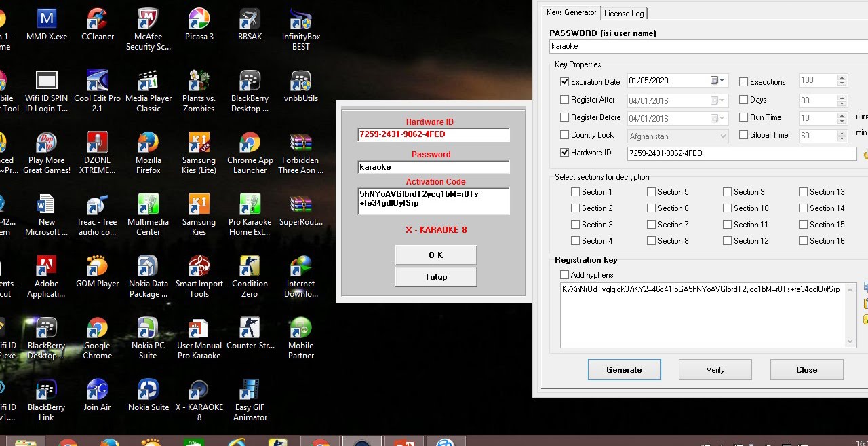Launch Picasa 3 desktop shortcut
This screenshot has width=868, height=446.
coord(199,24)
